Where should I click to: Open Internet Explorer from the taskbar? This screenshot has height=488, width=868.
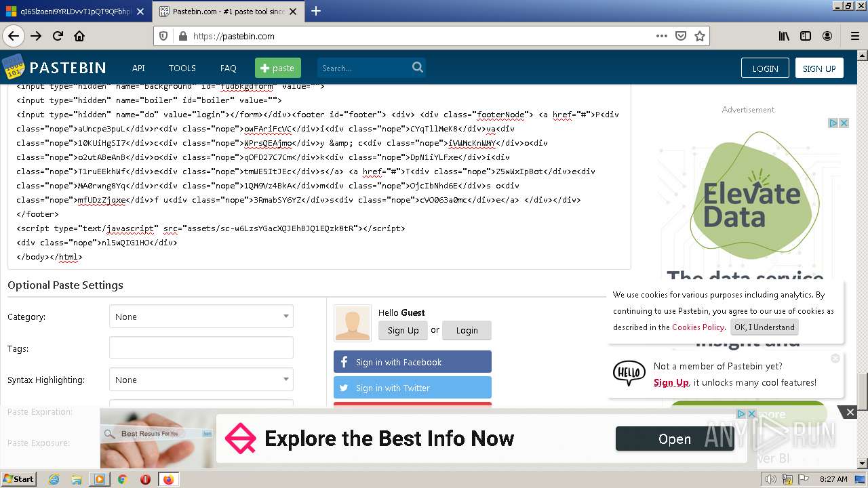(54, 479)
